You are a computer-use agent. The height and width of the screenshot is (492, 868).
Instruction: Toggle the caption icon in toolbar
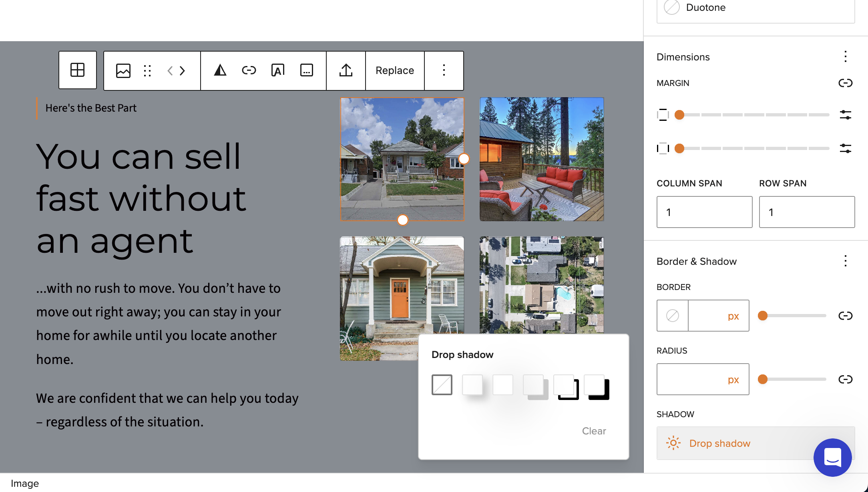click(307, 70)
